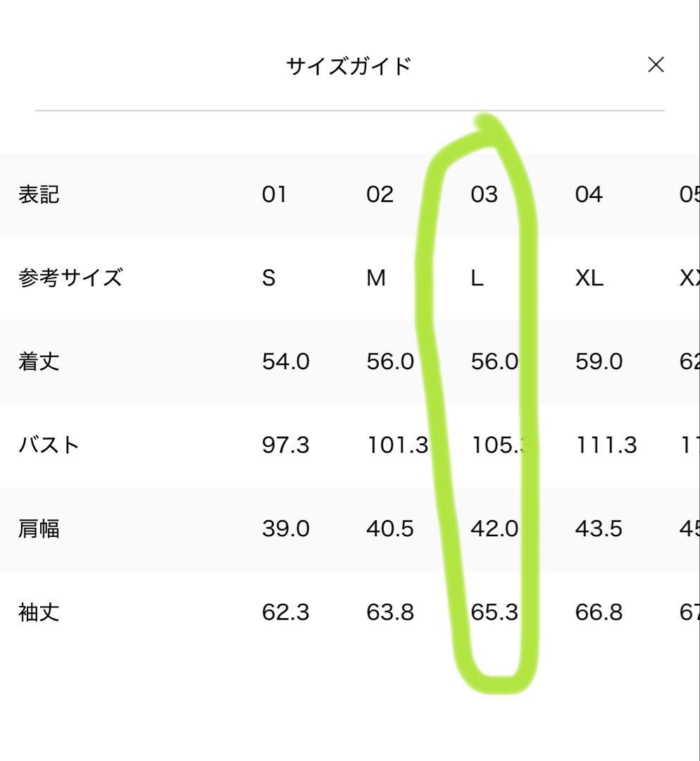The width and height of the screenshot is (700, 761).
Task: Select the 59.0 length value
Action: 599,362
